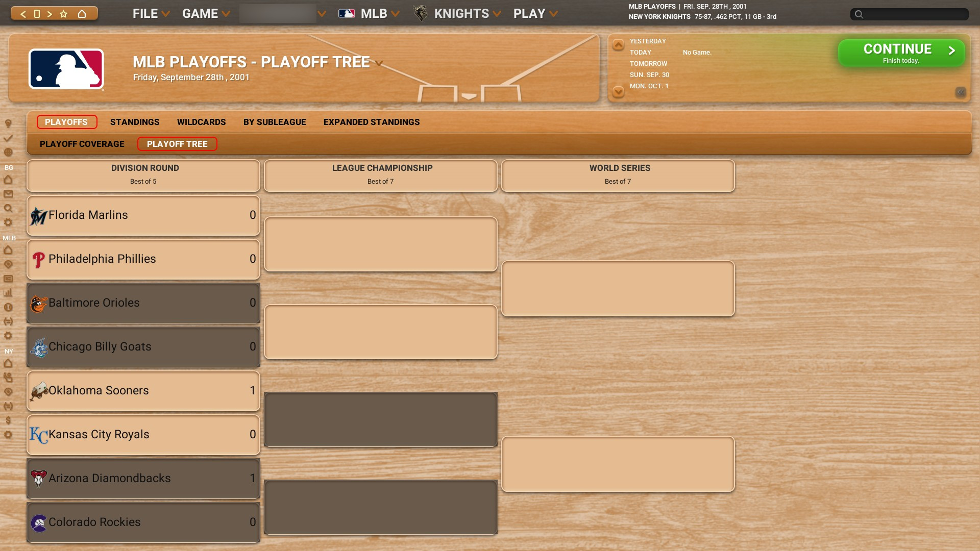Click the search input field
The height and width of the screenshot is (551, 980).
[914, 14]
